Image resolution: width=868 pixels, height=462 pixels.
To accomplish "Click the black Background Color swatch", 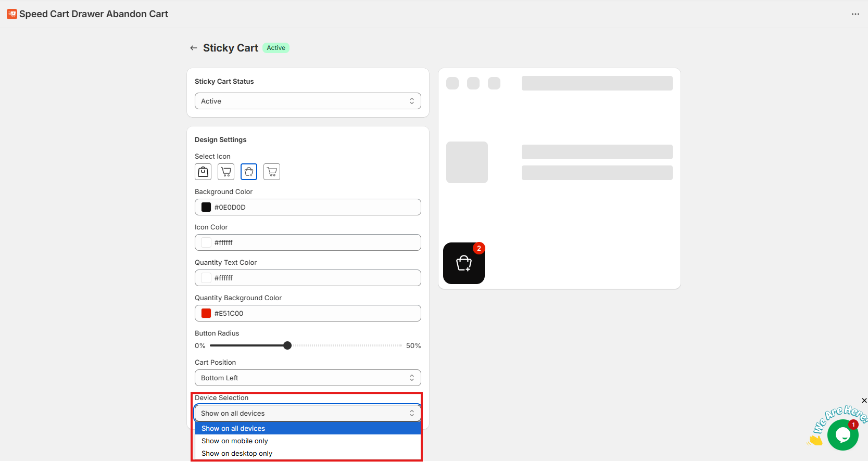I will (x=206, y=207).
